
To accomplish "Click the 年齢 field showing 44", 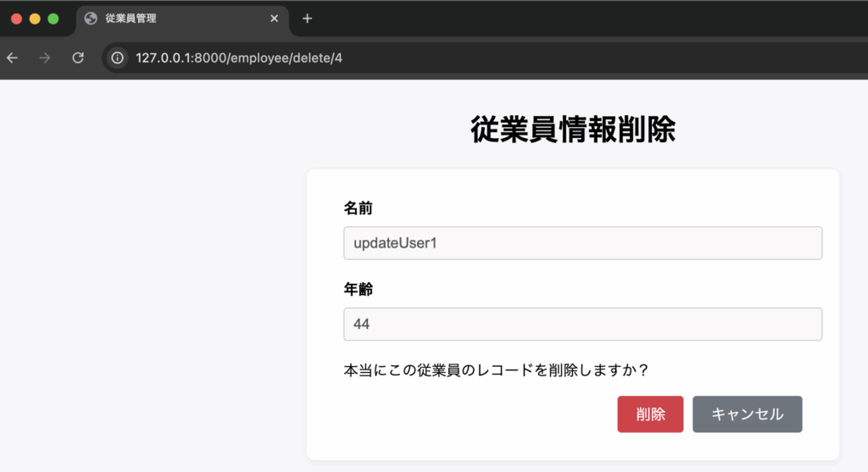I will click(582, 325).
